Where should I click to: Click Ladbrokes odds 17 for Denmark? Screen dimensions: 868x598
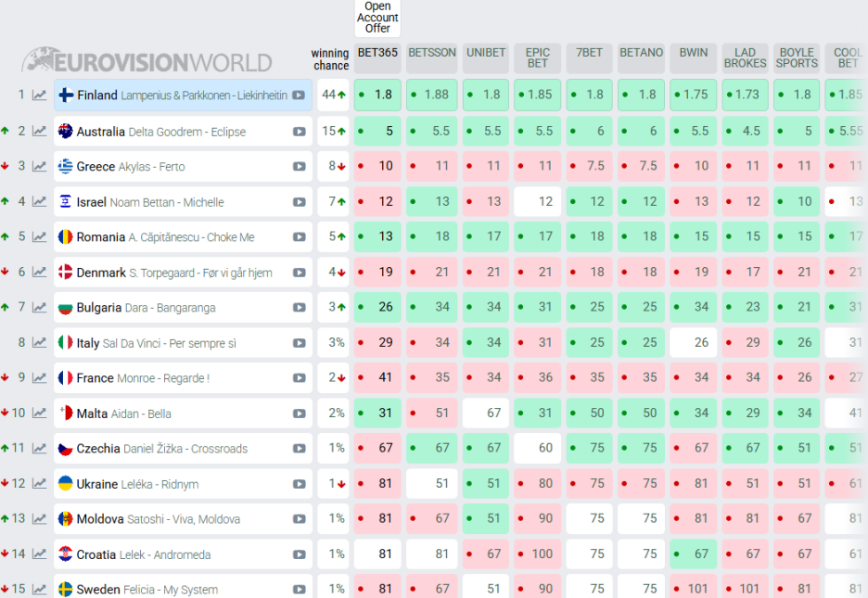pyautogui.click(x=745, y=273)
